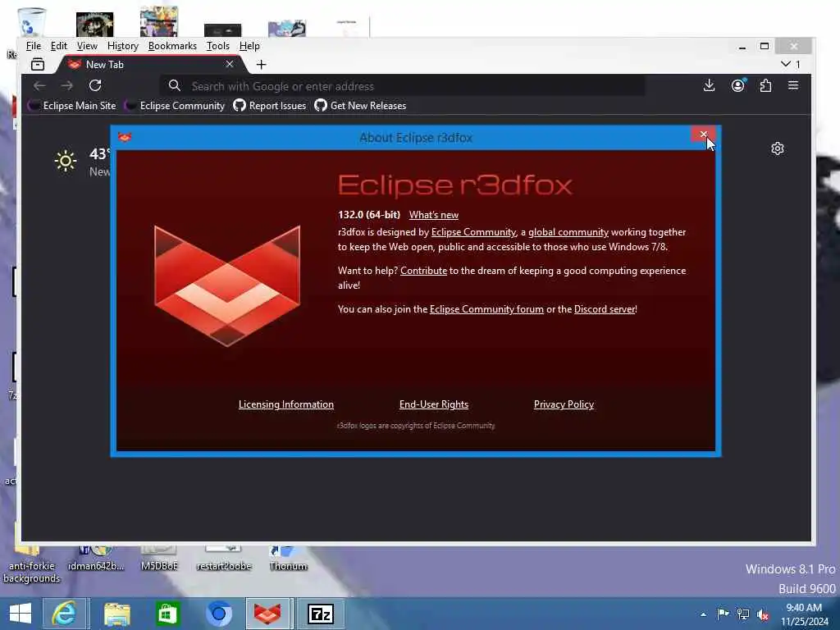Click the Contribute link
The width and height of the screenshot is (840, 630).
(423, 271)
